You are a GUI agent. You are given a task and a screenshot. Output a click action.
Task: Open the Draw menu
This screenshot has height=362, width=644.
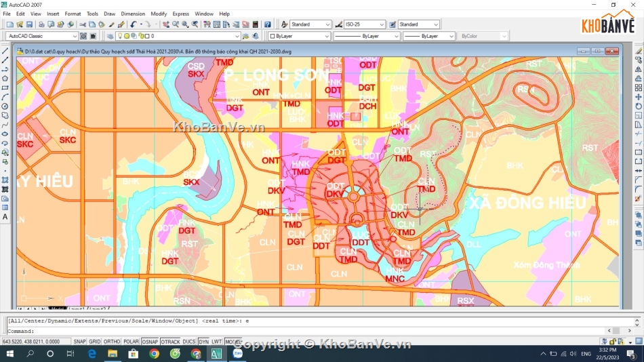[109, 14]
